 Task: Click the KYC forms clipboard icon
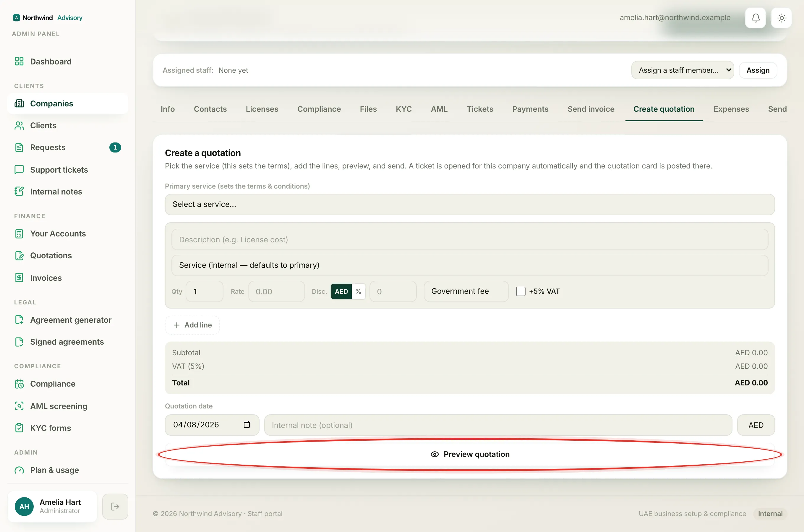coord(19,428)
